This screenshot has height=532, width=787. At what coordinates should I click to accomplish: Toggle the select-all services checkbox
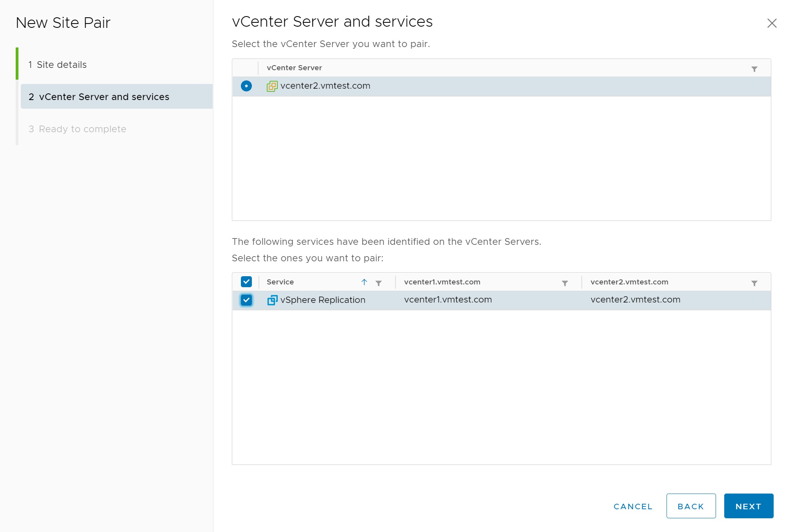pos(246,282)
